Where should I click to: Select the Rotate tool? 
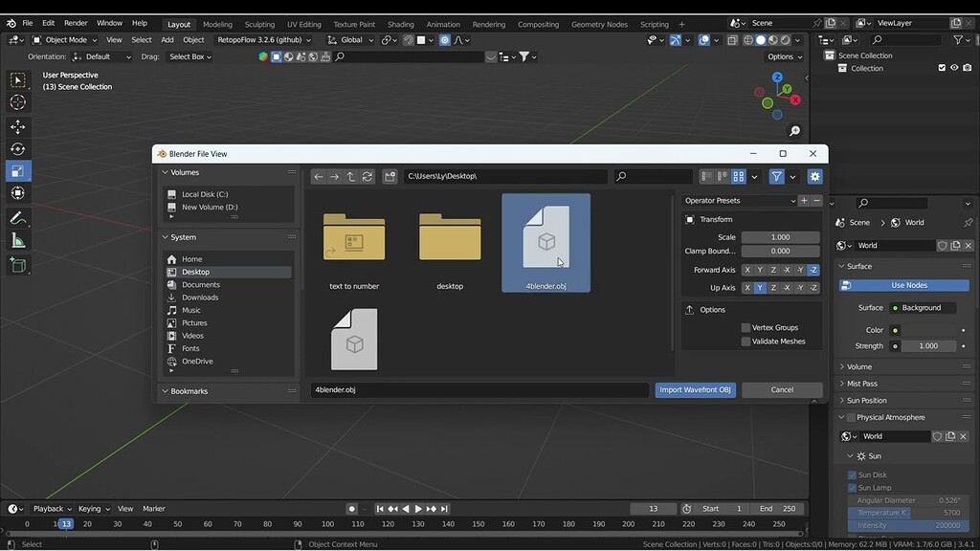point(17,148)
